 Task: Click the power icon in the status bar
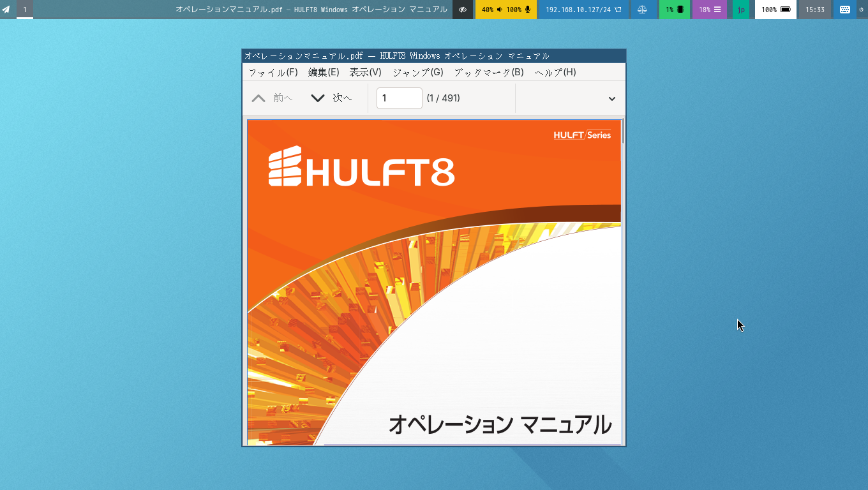click(x=862, y=10)
